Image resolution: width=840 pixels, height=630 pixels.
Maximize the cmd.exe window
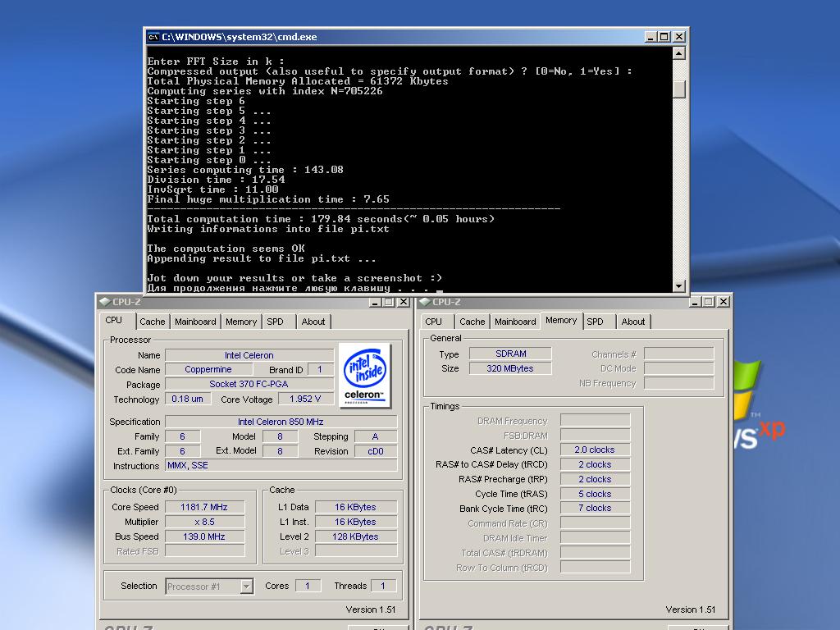point(664,37)
